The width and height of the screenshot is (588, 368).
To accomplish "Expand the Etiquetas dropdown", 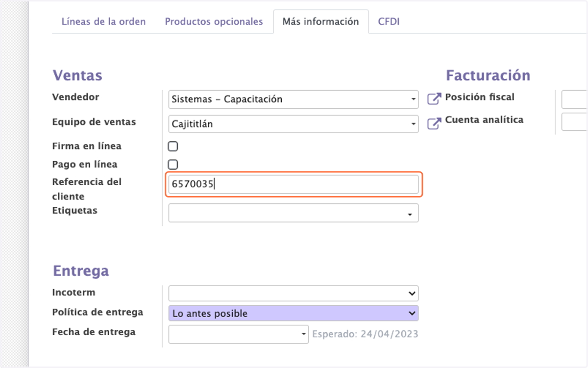I will [294, 213].
